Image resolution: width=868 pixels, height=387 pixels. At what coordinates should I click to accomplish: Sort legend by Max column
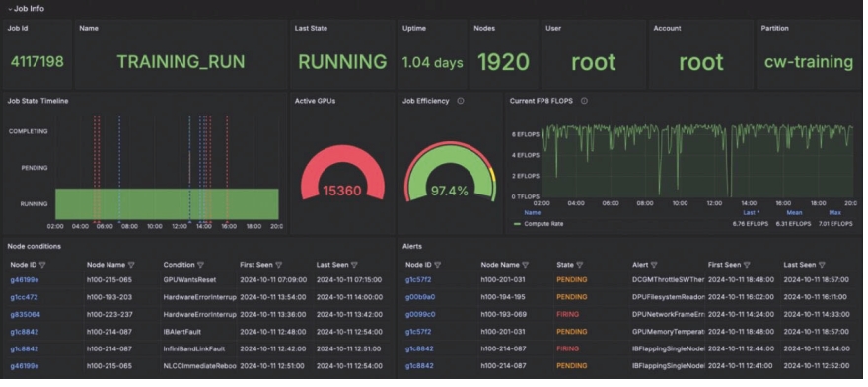(835, 213)
